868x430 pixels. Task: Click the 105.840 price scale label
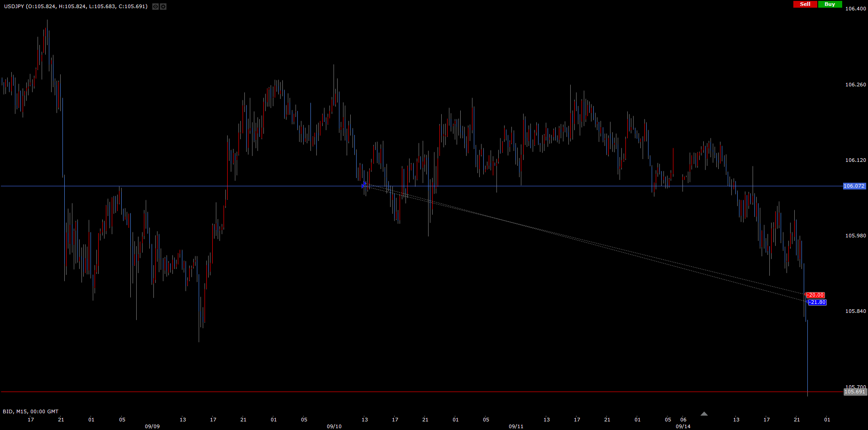point(855,311)
